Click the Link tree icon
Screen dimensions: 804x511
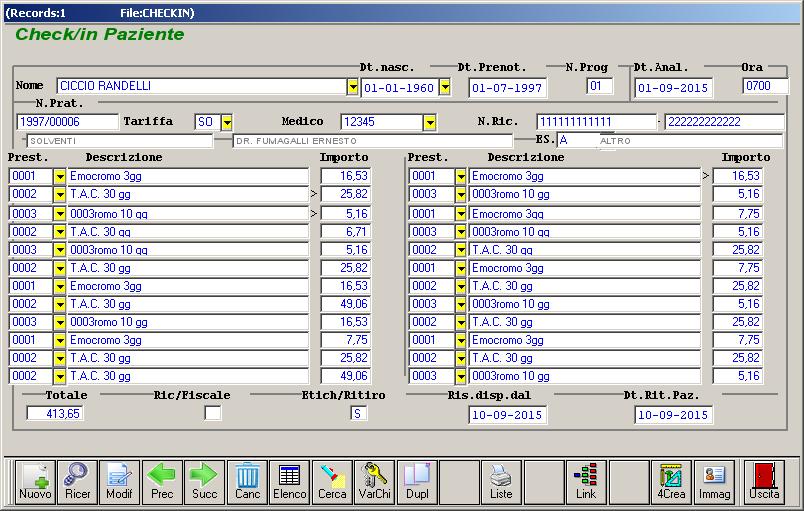(586, 482)
